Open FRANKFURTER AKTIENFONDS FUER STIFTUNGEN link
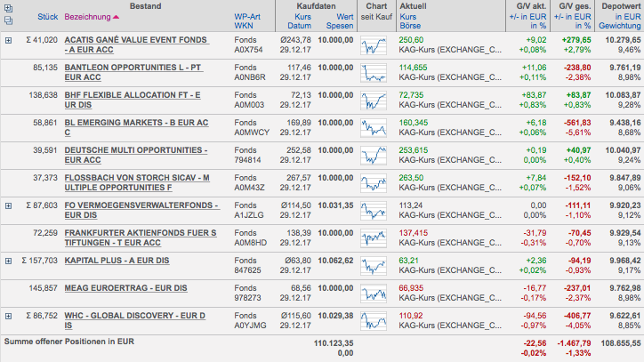644x362 pixels. click(x=141, y=237)
